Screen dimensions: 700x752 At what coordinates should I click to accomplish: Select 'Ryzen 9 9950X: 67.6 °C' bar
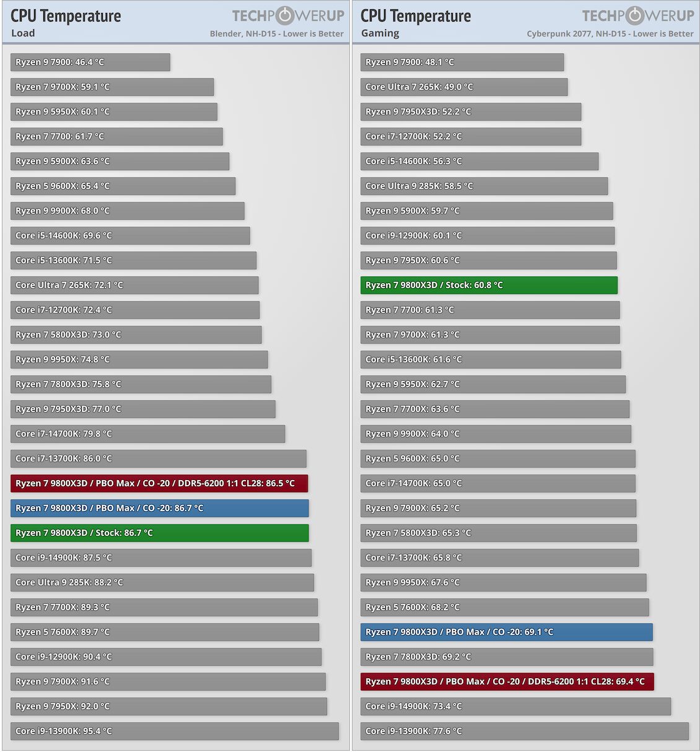coord(504,582)
